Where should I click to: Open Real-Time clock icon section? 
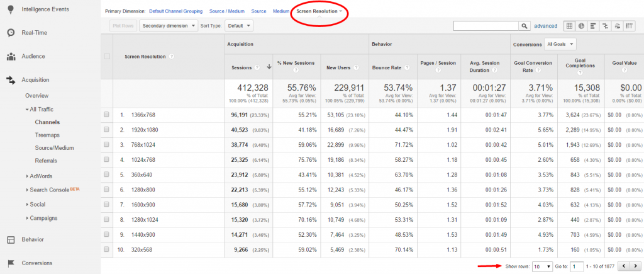(11, 33)
